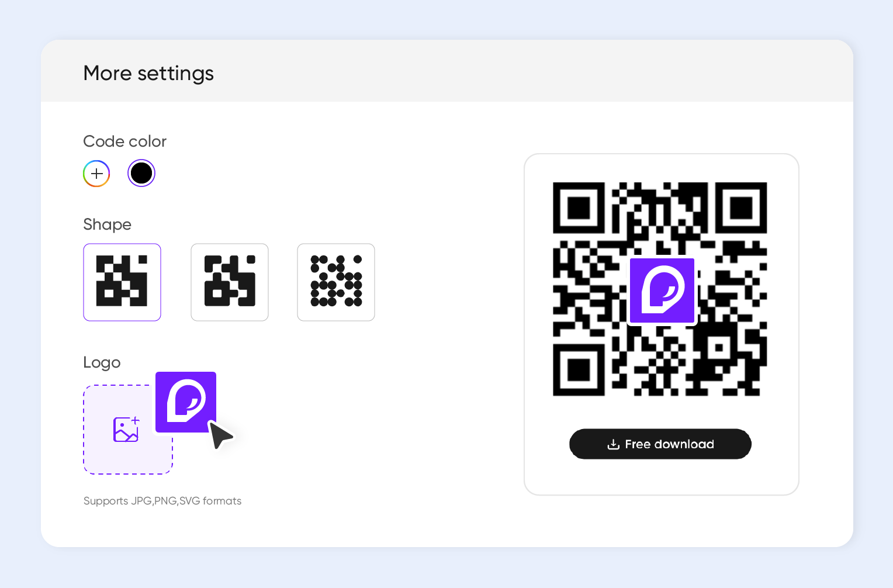Choose the rounded QR shape
The height and width of the screenshot is (588, 893).
230,282
